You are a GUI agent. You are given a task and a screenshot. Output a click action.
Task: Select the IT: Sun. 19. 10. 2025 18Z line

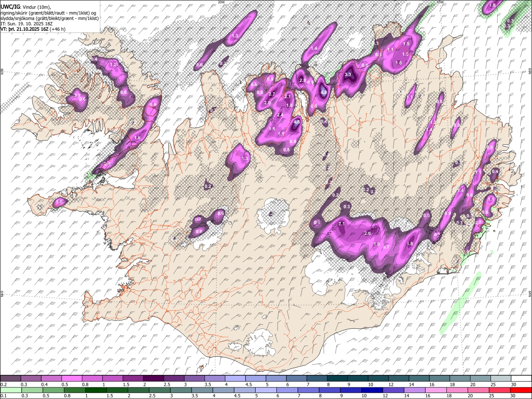(27, 24)
